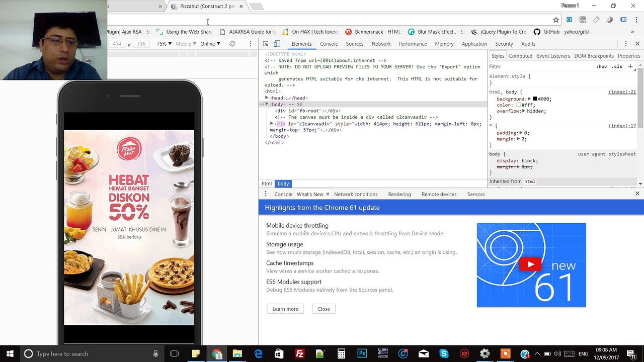This screenshot has width=644, height=362.
Task: Toggle the :hov element state panel
Action: (x=602, y=66)
